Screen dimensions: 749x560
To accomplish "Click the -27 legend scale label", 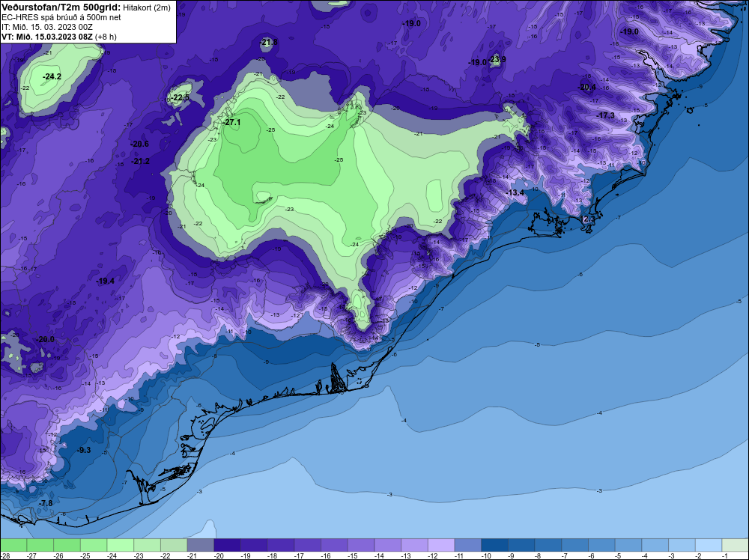I will pos(31,556).
